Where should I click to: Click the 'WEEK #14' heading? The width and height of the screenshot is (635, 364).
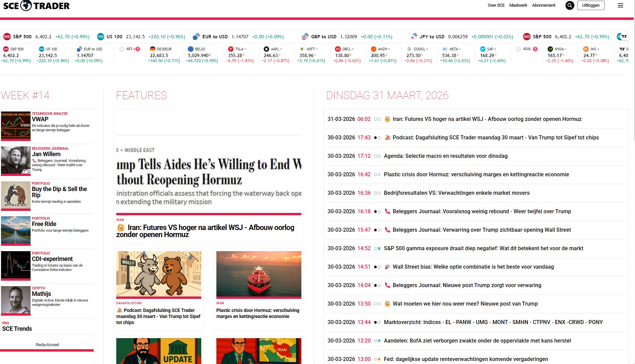click(x=25, y=95)
